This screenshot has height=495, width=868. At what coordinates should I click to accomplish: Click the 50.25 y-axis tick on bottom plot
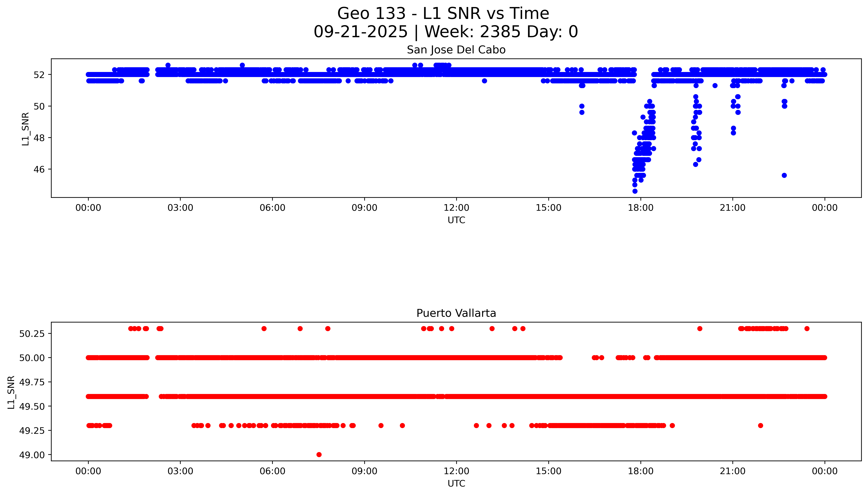coord(32,334)
